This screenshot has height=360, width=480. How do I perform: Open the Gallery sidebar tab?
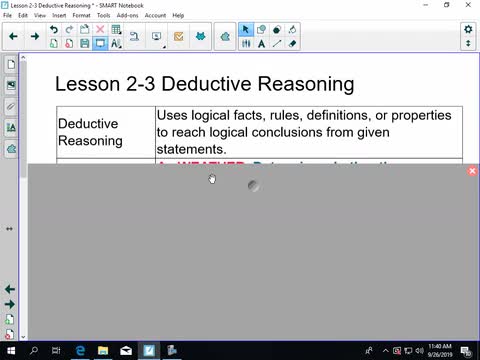[x=11, y=85]
